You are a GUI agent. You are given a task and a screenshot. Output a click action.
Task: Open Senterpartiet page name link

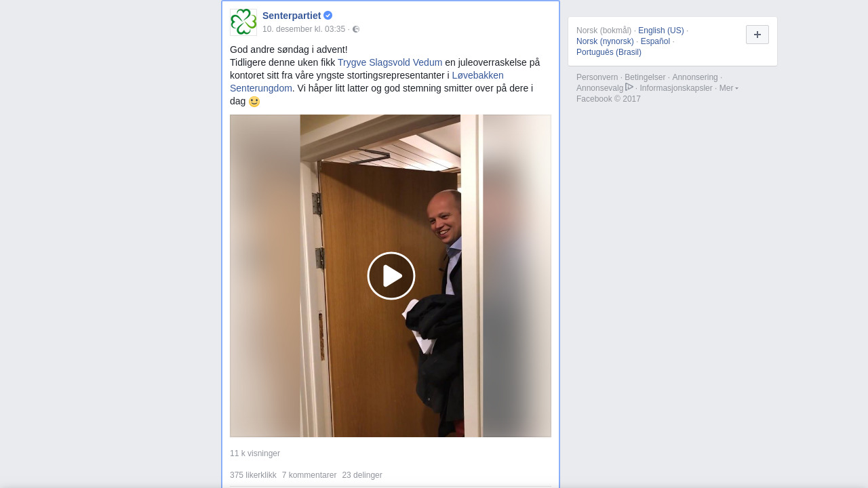pos(292,16)
